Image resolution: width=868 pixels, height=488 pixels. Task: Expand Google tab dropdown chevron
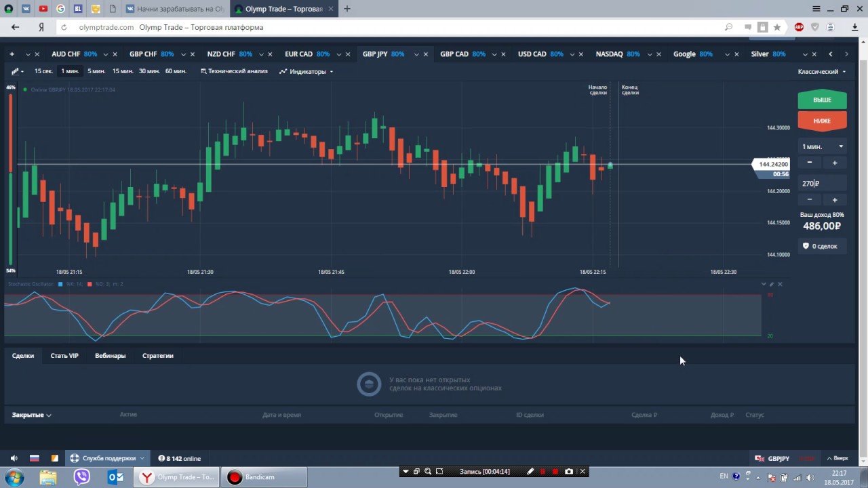(x=728, y=54)
